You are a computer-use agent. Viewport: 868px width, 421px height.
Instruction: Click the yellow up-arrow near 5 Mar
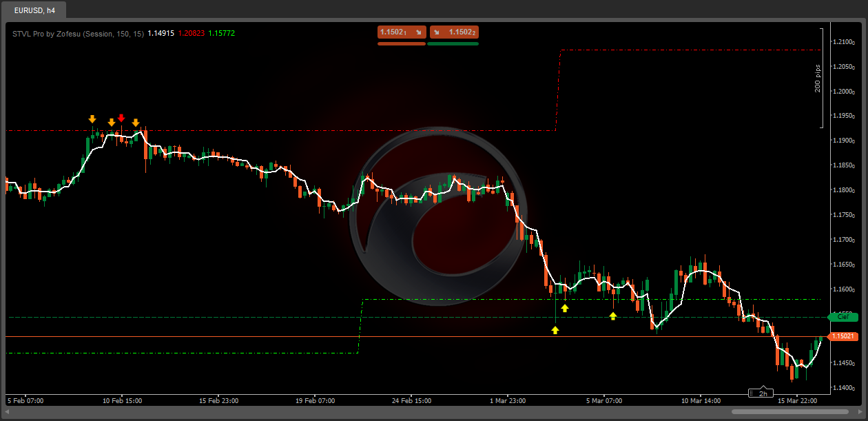click(613, 316)
